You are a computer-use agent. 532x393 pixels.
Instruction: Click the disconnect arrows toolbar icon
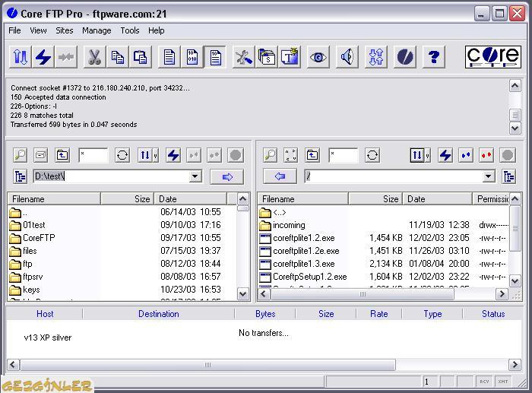pos(66,57)
